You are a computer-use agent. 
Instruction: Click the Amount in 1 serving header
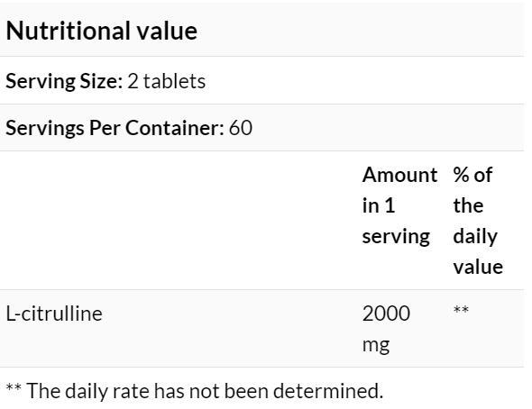399,205
